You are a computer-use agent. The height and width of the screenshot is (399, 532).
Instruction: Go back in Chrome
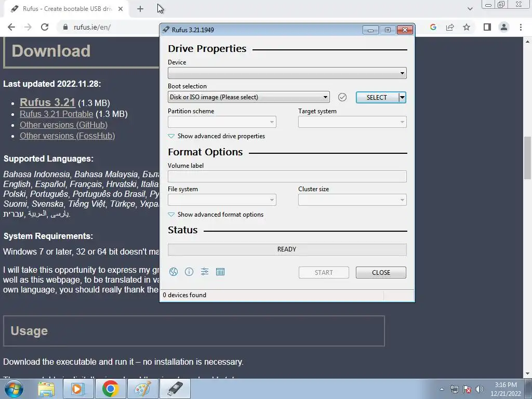coord(11,27)
